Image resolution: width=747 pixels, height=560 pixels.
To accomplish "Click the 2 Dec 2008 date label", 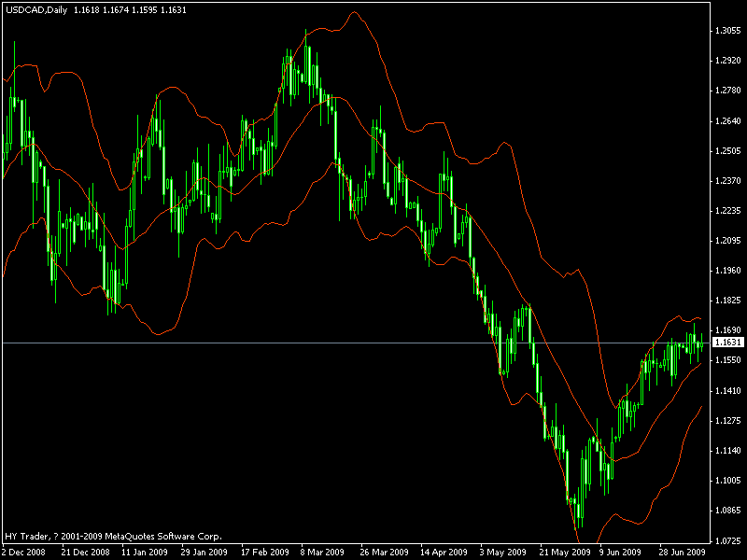I will click(24, 553).
